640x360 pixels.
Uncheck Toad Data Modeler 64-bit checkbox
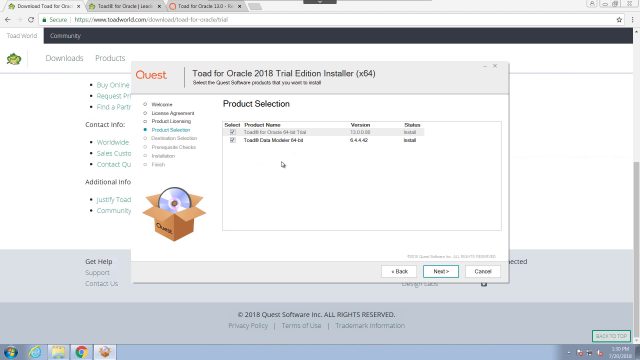233,140
